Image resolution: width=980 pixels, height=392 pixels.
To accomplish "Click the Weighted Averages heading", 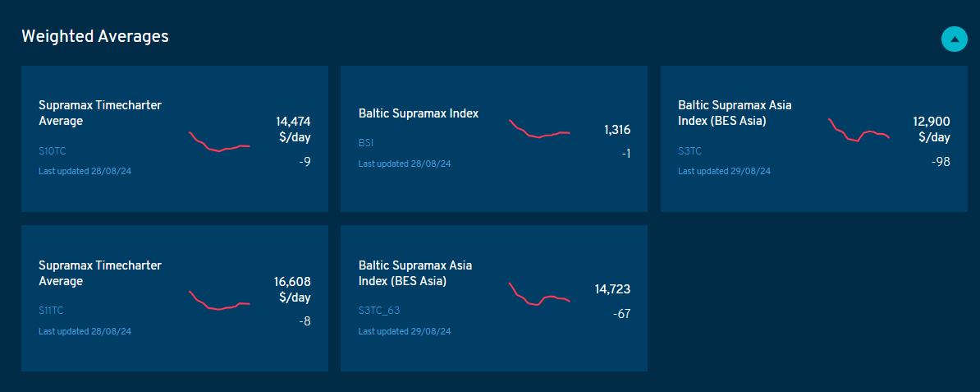I will (x=95, y=36).
